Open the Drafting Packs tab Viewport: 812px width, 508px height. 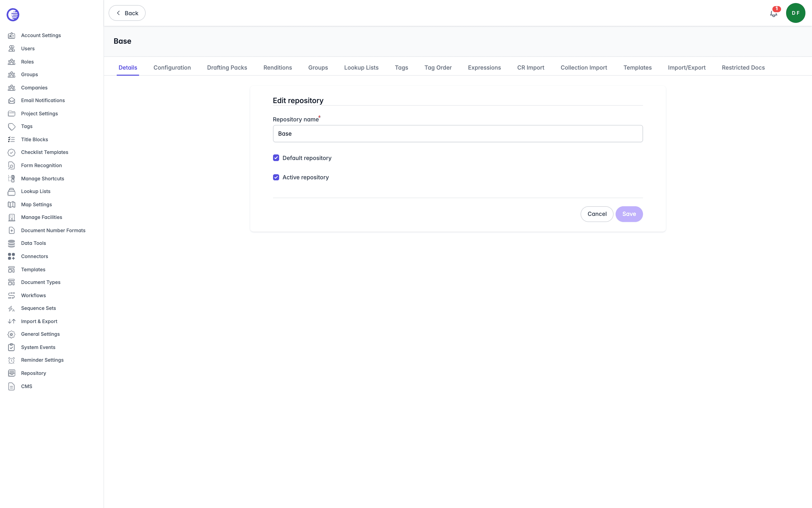(227, 68)
